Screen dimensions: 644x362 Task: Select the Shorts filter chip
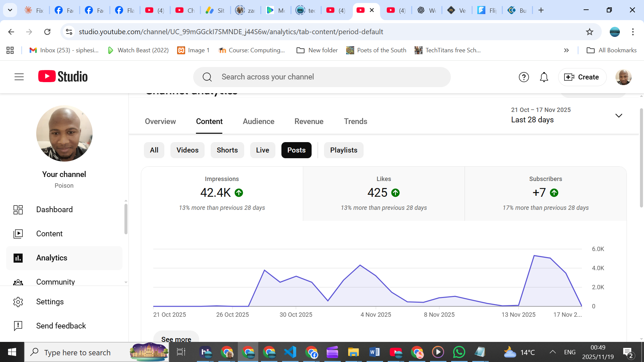click(x=227, y=150)
